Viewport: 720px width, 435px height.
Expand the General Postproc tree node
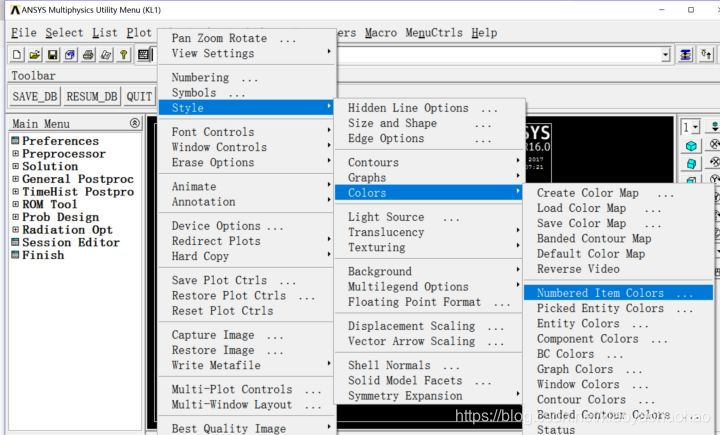click(x=16, y=179)
